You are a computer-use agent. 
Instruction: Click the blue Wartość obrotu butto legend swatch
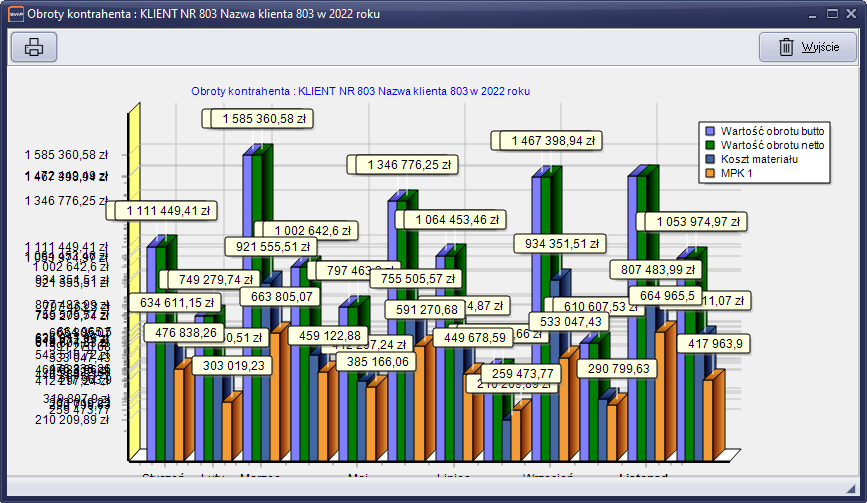[711, 131]
